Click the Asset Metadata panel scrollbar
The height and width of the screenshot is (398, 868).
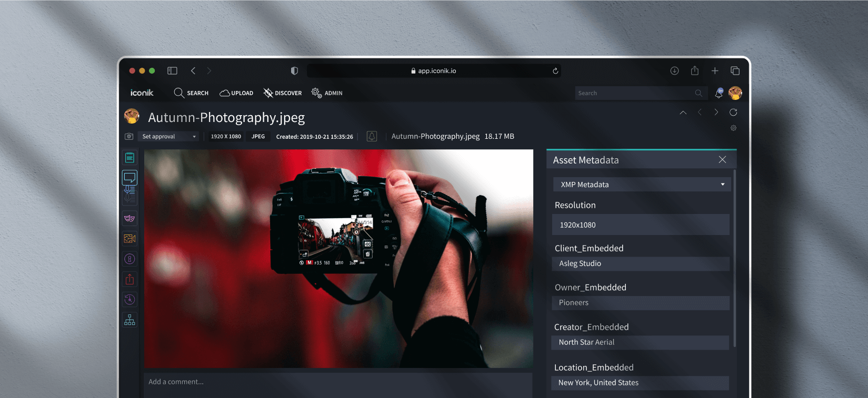click(734, 258)
